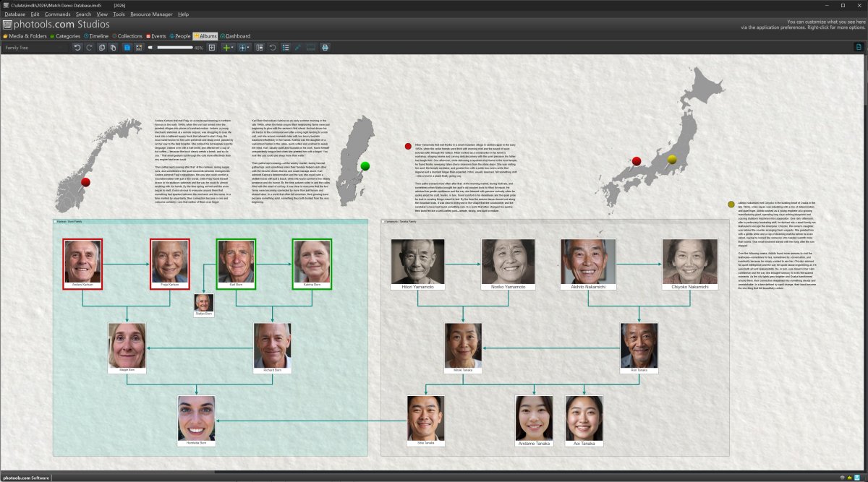Click the connector link tool icon
Image resolution: width=868 pixels, height=482 pixels.
(297, 48)
